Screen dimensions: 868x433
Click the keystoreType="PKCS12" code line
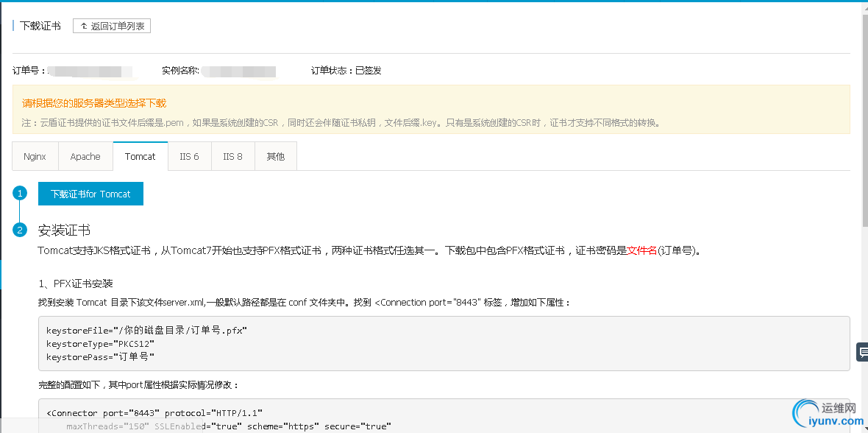[x=101, y=344]
